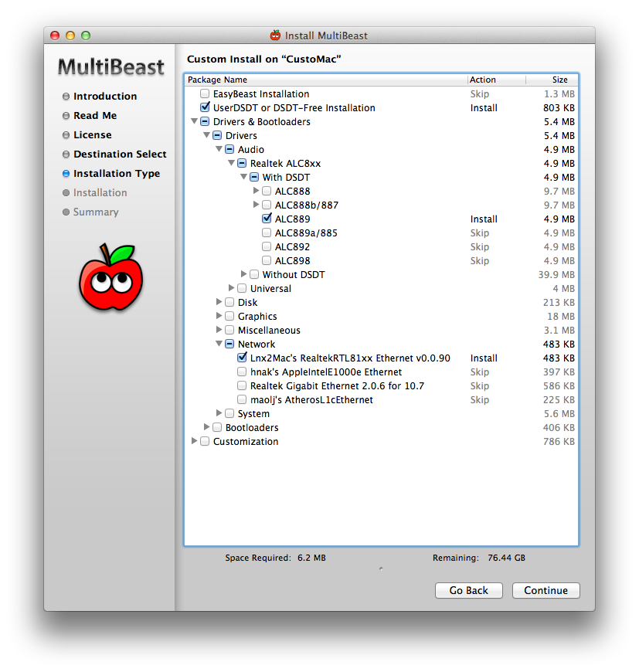Expand the ALC888 options

[x=256, y=190]
